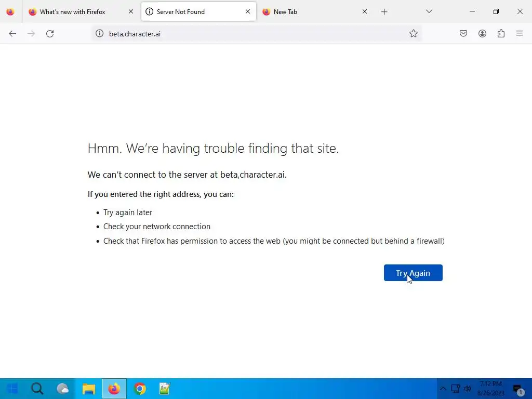Click the 'Try again later' bullet

128,212
